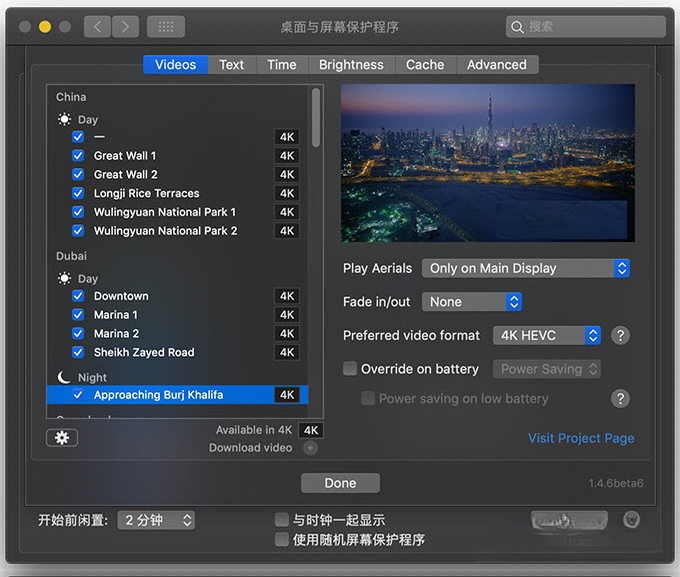Open the 开始前闲置 2 分钟 dropdown

coord(156,520)
